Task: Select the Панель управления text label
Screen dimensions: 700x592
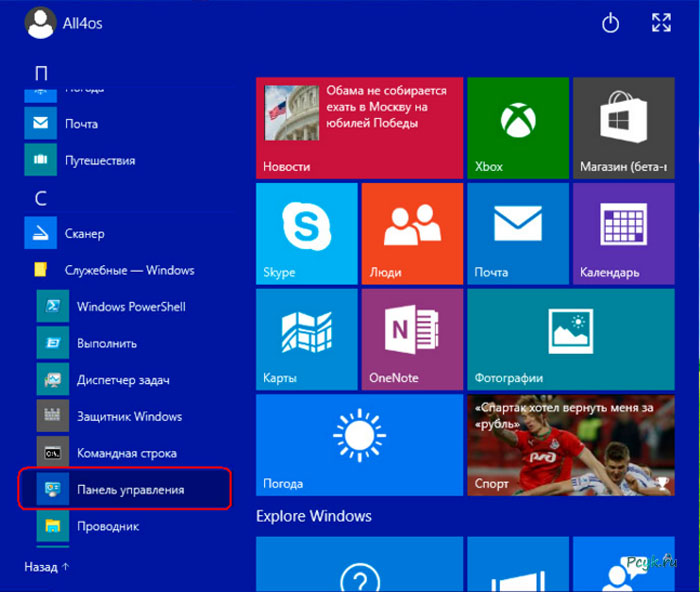Action: point(130,490)
